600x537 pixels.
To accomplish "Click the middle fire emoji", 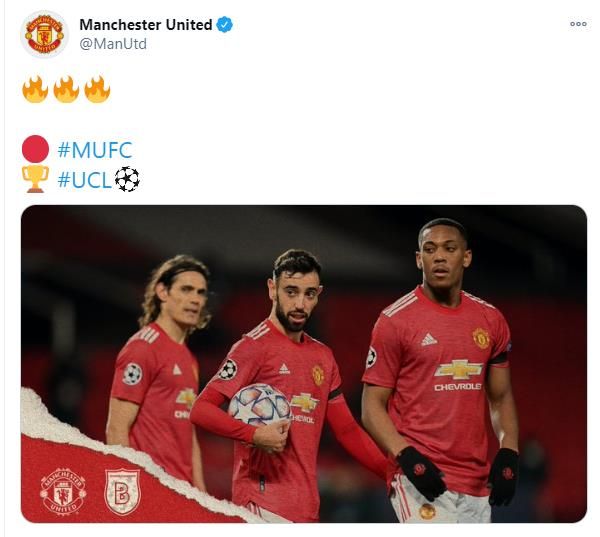I will click(x=66, y=89).
